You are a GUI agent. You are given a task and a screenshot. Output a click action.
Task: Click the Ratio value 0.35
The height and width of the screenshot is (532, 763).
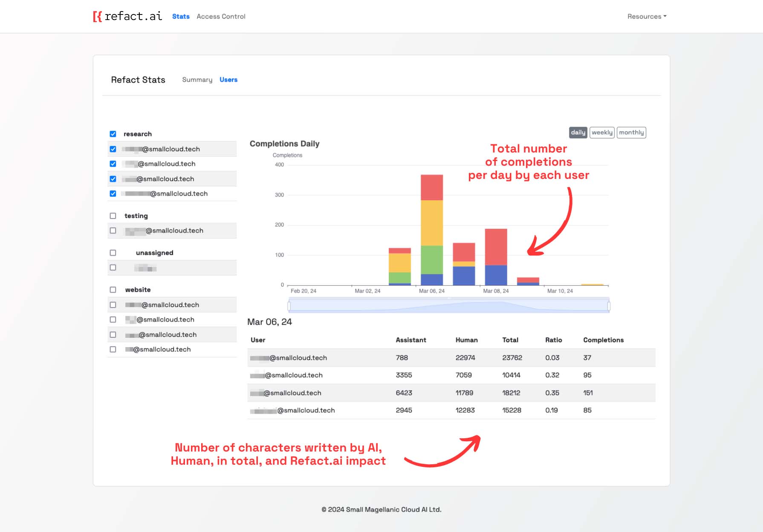point(552,393)
